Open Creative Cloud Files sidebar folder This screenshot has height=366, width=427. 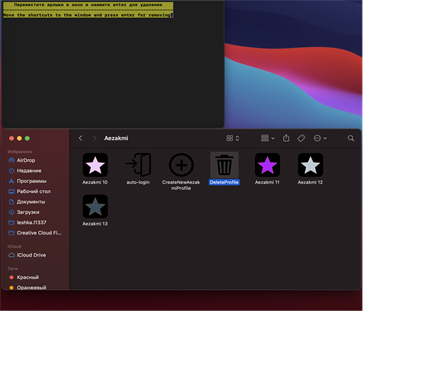pos(36,233)
